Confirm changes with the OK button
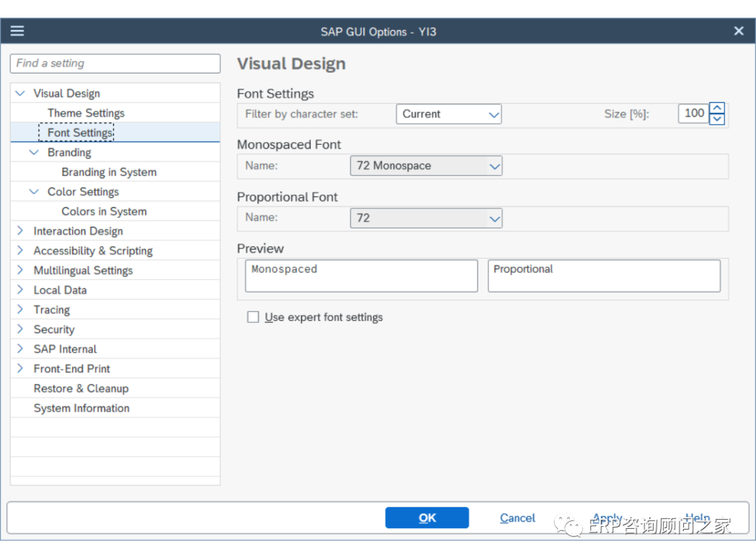Image resolution: width=756 pixels, height=559 pixels. coord(426,518)
